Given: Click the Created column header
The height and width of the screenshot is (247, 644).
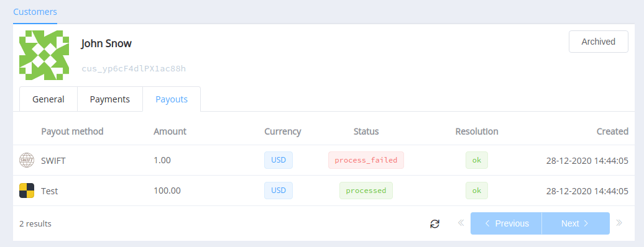Looking at the screenshot, I should point(612,132).
